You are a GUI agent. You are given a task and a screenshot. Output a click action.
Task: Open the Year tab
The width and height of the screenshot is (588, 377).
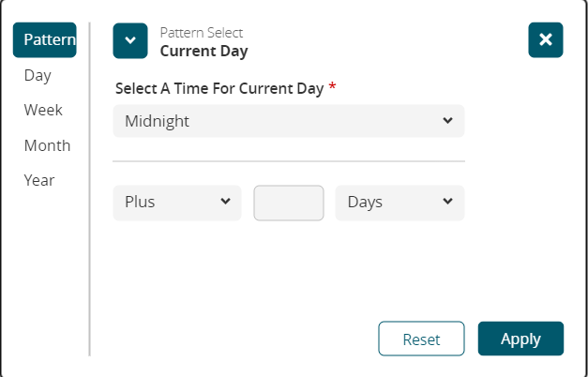[x=39, y=180]
